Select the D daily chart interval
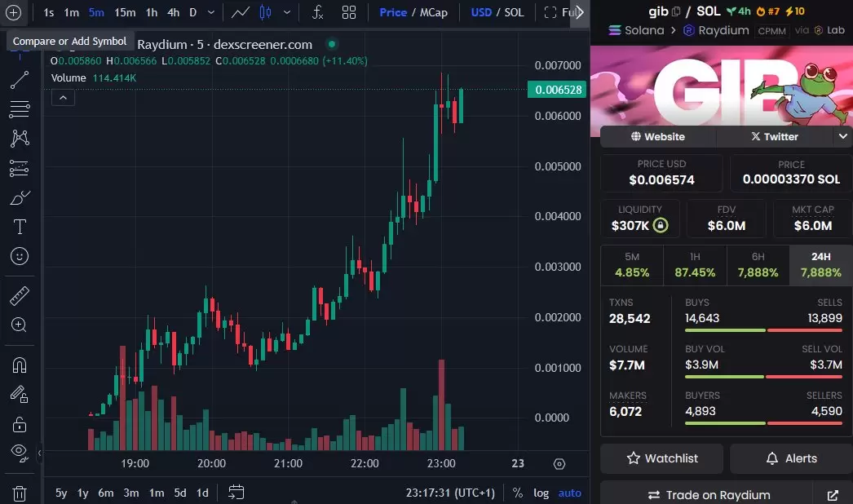Viewport: 853px width, 504px height. (x=193, y=12)
